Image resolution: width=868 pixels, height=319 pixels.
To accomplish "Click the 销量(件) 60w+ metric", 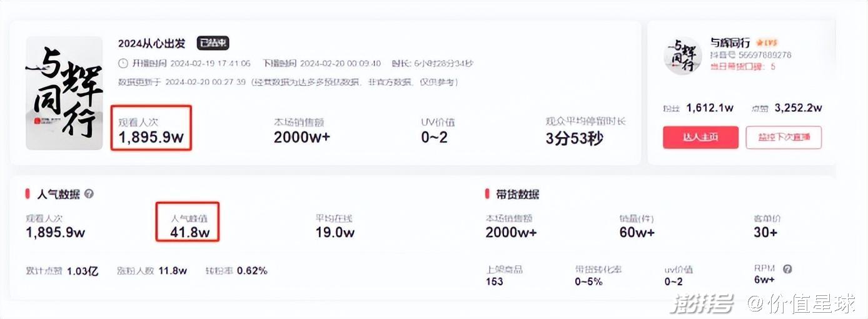I will (637, 226).
